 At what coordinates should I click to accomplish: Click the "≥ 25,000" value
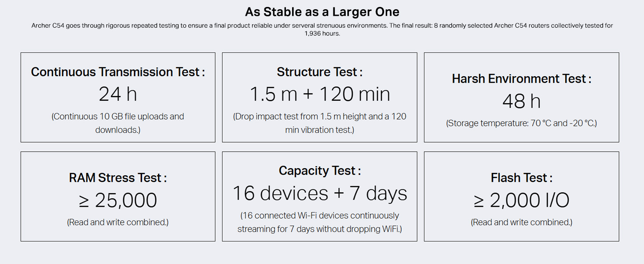[x=118, y=201]
